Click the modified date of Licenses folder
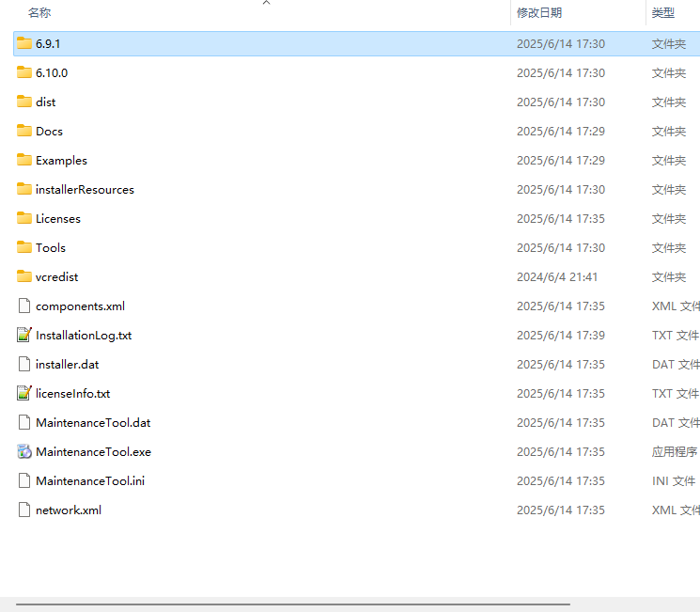This screenshot has width=700, height=612. (x=561, y=218)
